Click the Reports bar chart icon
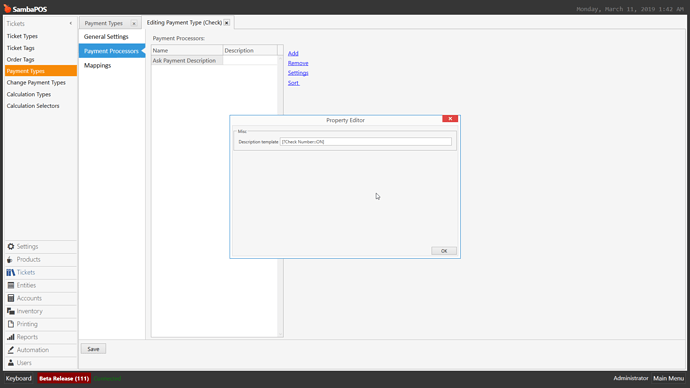 (11, 337)
